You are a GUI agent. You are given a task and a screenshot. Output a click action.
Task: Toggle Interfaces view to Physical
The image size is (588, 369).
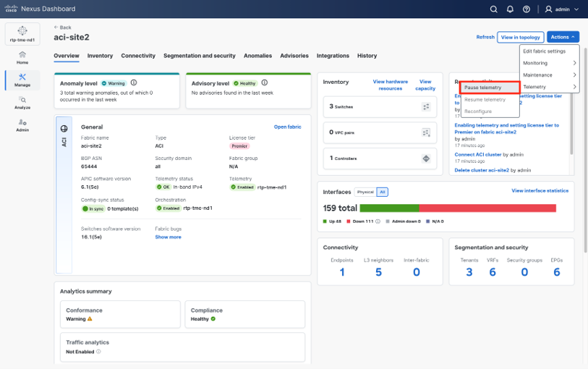[x=365, y=192]
